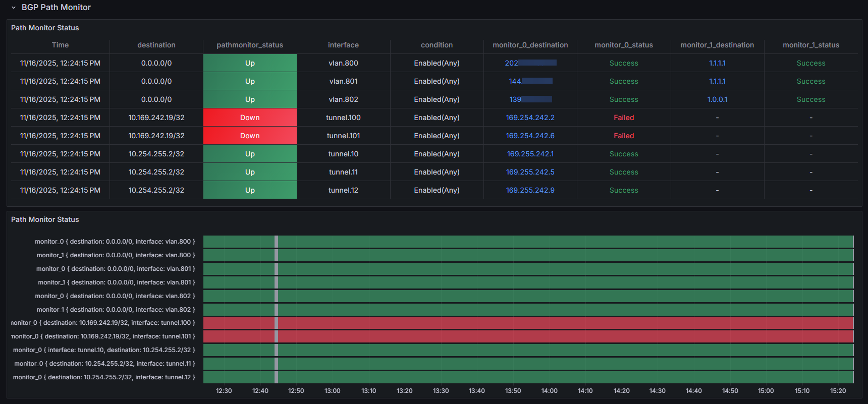Click the red tunnel.101 timeline bar
The width and height of the screenshot is (868, 404).
point(528,336)
